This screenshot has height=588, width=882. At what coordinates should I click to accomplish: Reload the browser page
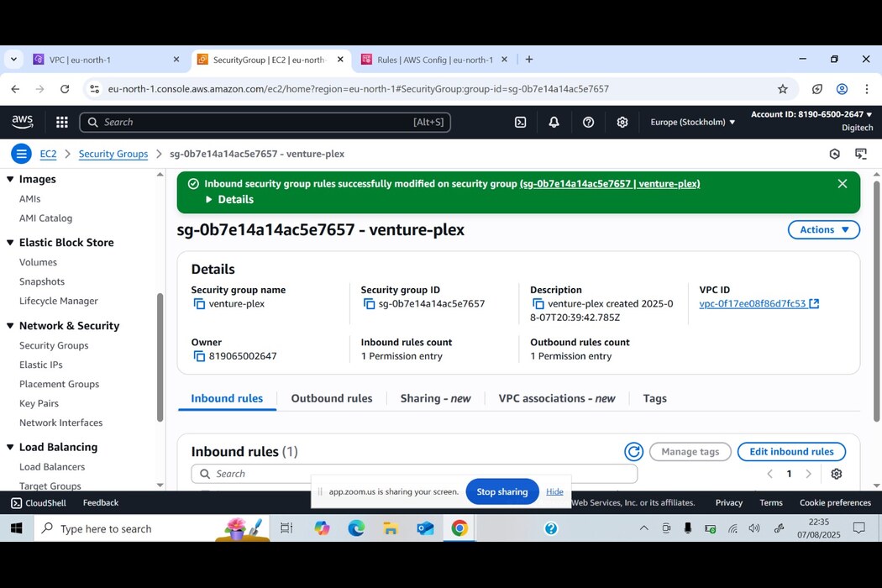65,89
